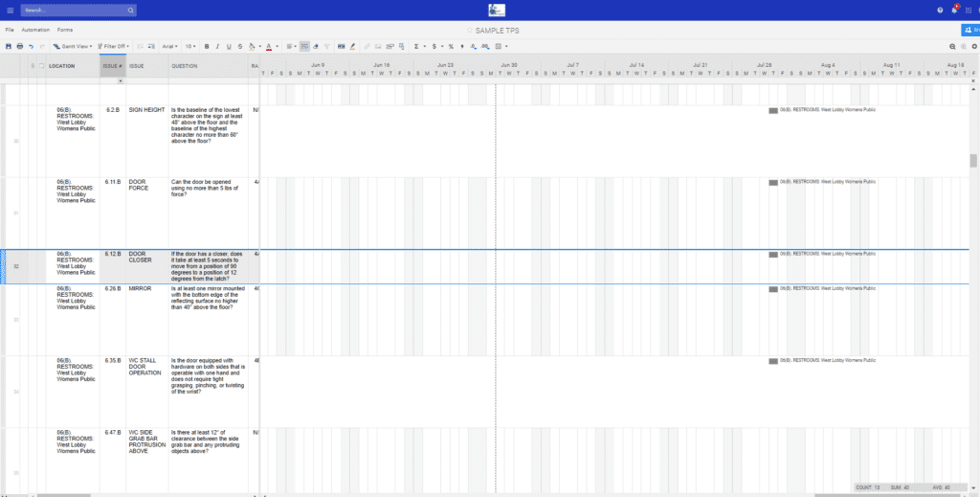Click the blue Share button
This screenshot has width=980, height=497.
970,30
